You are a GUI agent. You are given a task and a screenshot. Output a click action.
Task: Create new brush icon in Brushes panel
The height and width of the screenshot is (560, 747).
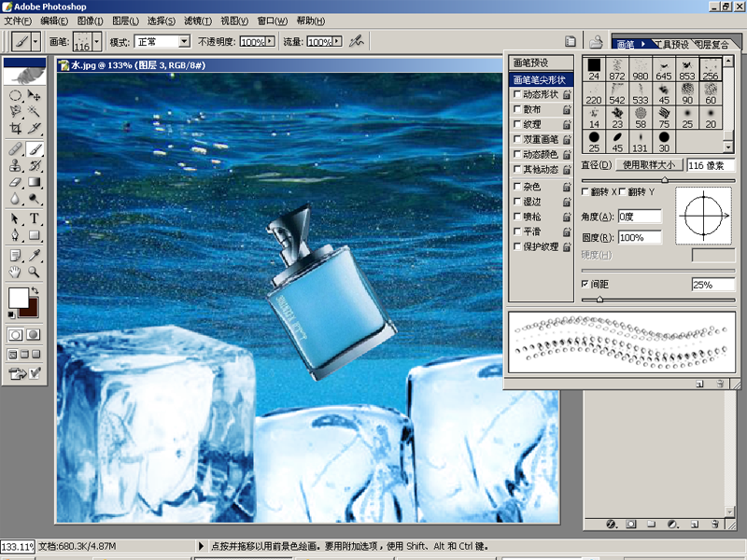click(699, 384)
